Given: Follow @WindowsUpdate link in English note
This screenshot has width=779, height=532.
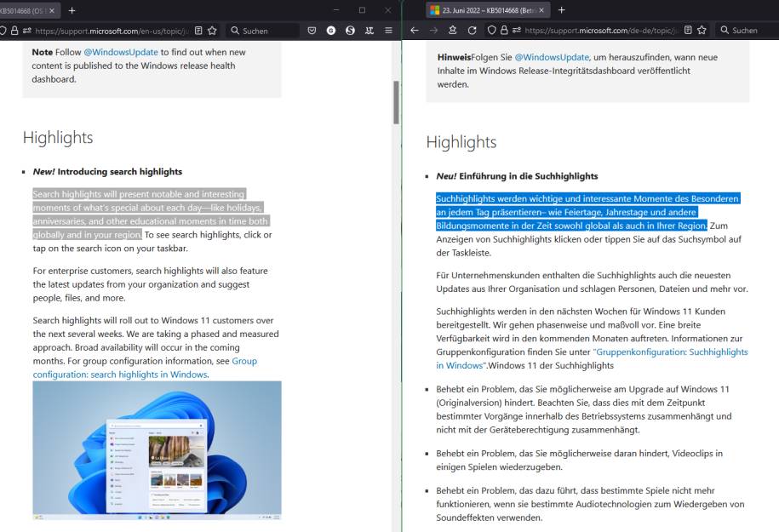Looking at the screenshot, I should tap(121, 52).
